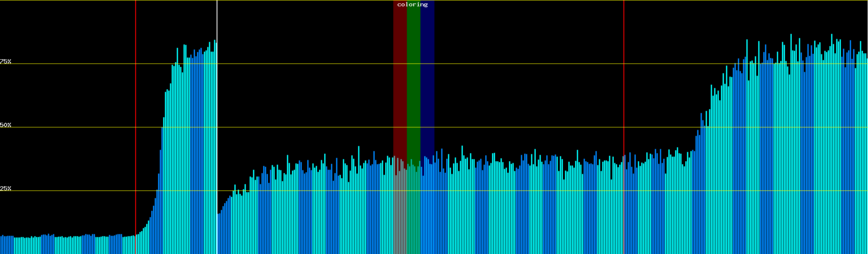Click the 50% axis label

pyautogui.click(x=6, y=125)
